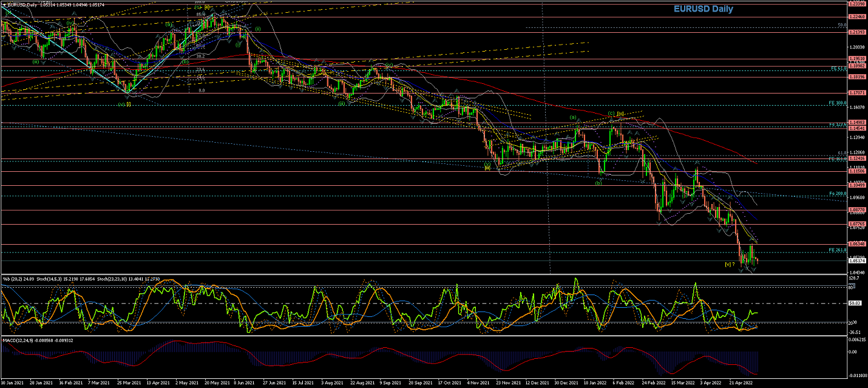The width and height of the screenshot is (868, 388).
Task: Select the Fe 200.0 expansion label
Action: click(838, 194)
